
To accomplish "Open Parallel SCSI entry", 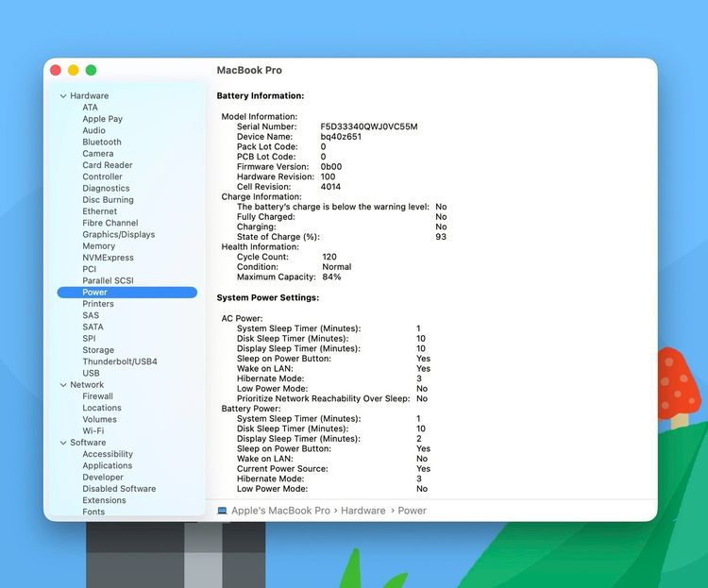I will coord(108,280).
